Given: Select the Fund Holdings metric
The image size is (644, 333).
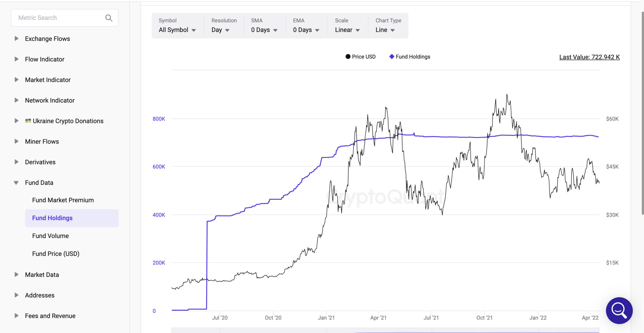Looking at the screenshot, I should point(72,218).
